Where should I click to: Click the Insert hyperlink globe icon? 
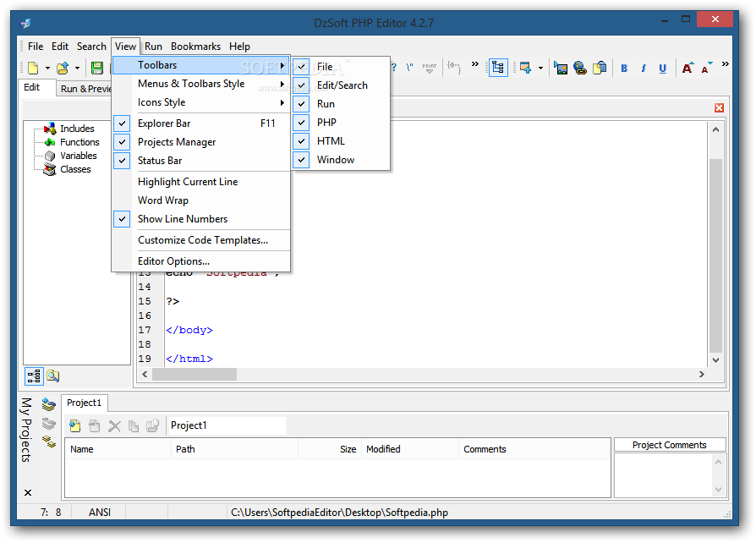[x=580, y=68]
